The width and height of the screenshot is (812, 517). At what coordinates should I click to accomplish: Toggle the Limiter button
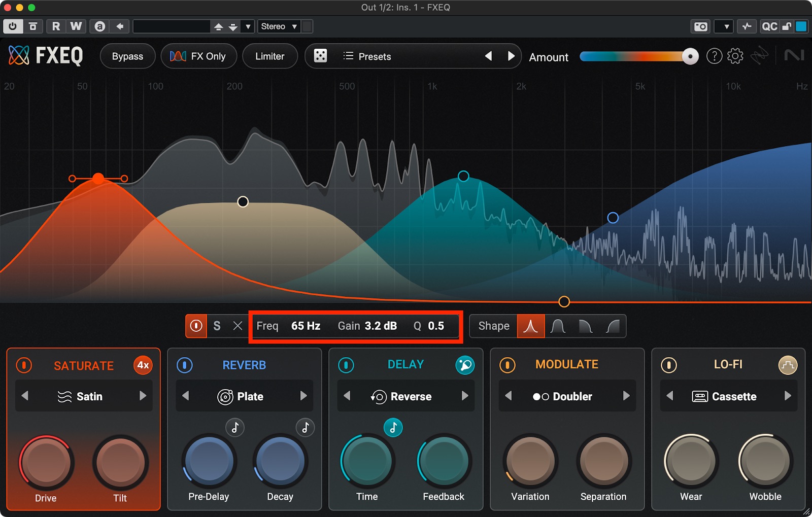(269, 56)
